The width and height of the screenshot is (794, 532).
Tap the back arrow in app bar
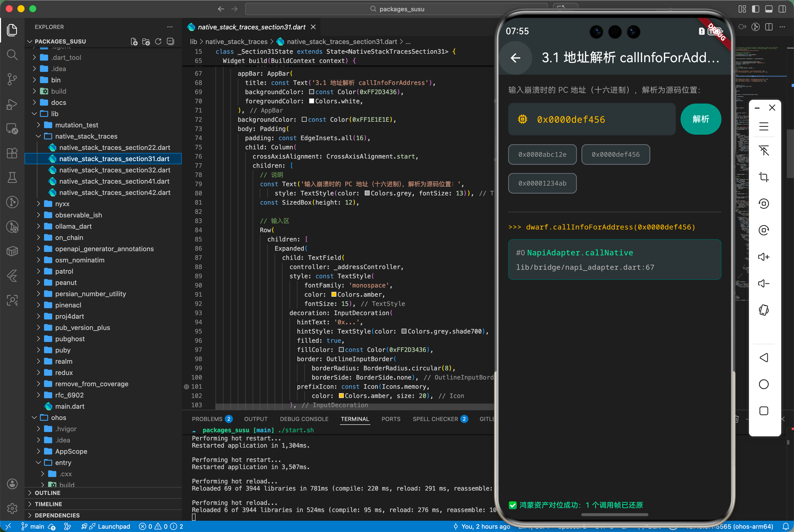coord(515,58)
